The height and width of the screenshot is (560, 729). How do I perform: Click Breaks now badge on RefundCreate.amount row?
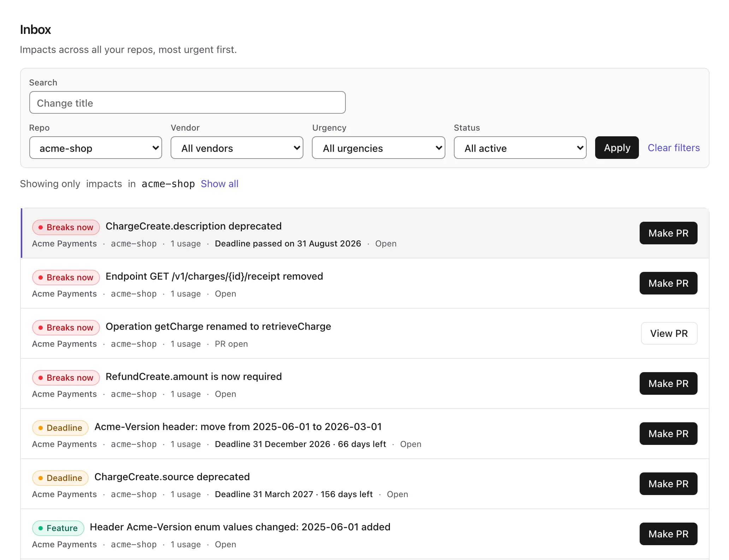(66, 378)
